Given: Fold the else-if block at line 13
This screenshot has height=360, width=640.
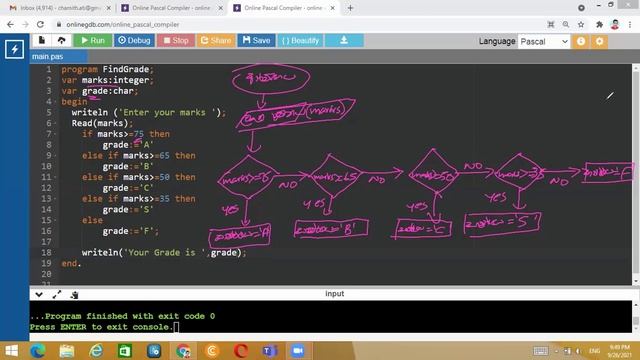Looking at the screenshot, I should [x=56, y=199].
